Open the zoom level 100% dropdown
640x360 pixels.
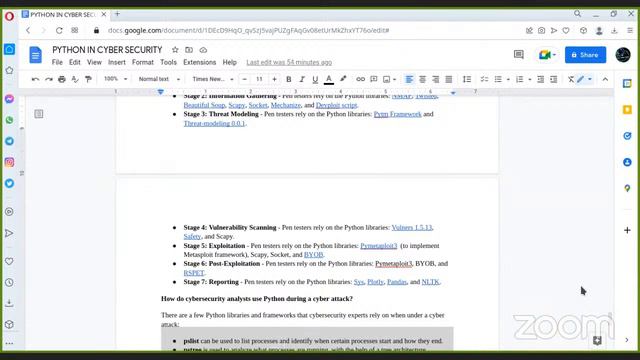116,79
